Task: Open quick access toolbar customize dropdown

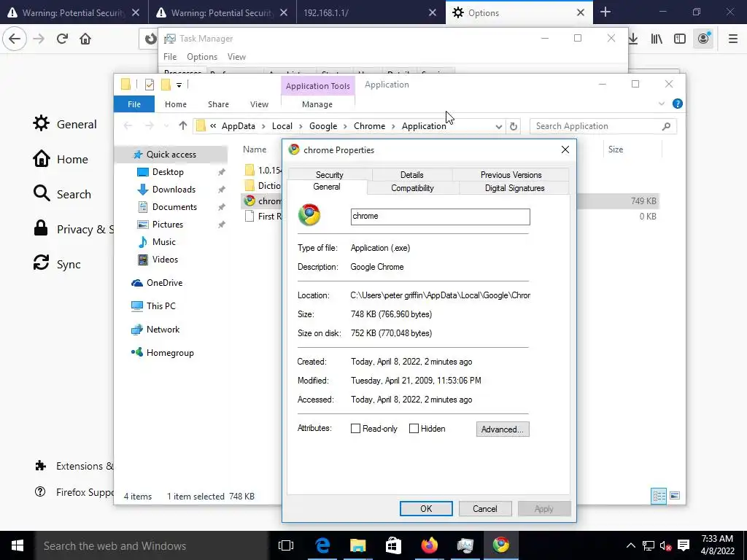Action: [179, 85]
